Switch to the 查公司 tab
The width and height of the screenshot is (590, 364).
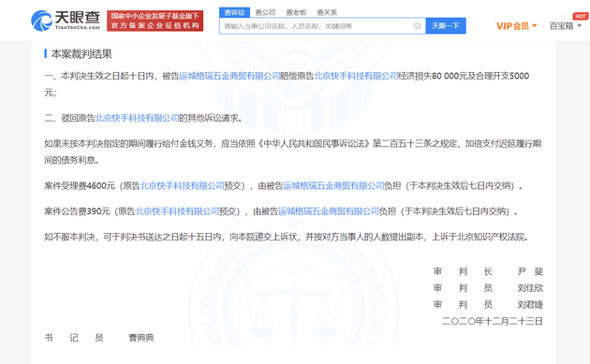point(265,12)
